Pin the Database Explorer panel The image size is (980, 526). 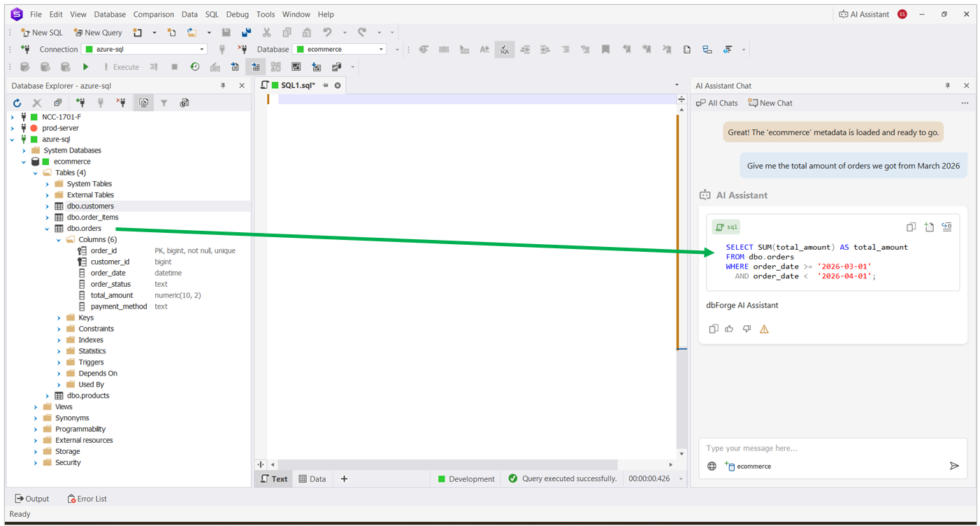click(223, 85)
